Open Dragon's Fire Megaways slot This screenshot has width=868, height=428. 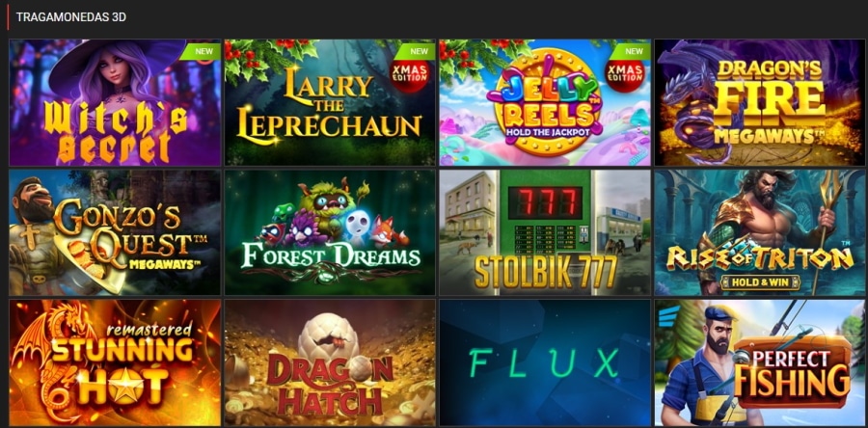760,102
